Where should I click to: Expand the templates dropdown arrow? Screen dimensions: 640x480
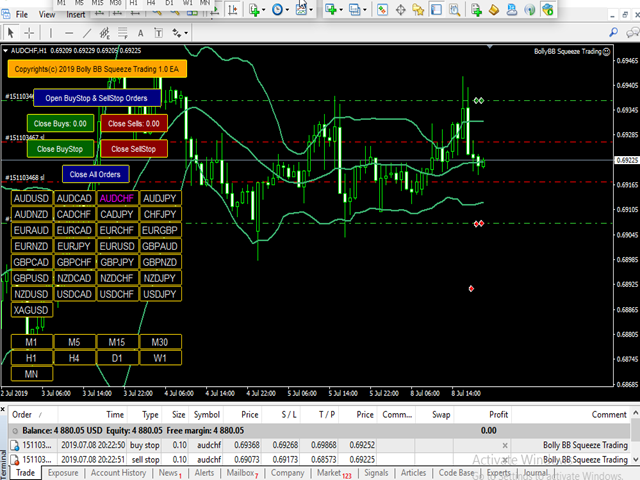311,10
